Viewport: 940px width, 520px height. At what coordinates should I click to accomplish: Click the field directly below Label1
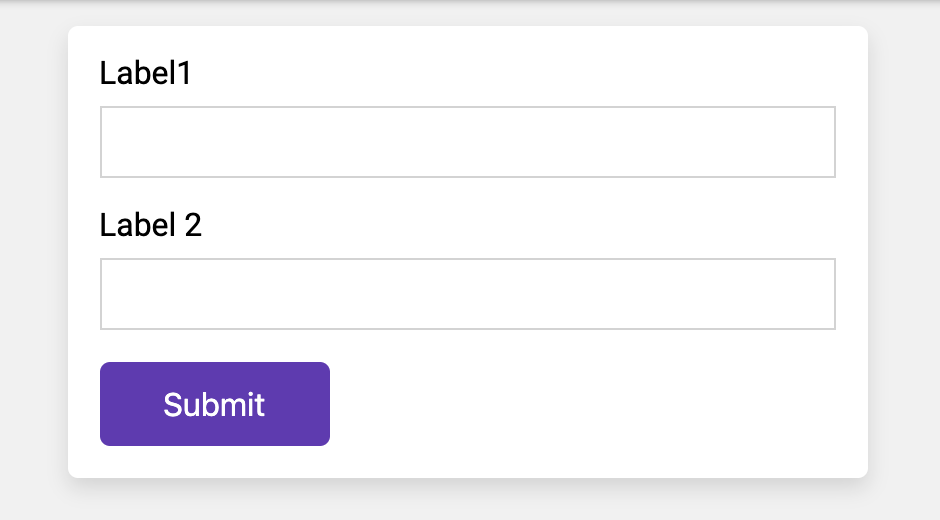pyautogui.click(x=467, y=142)
